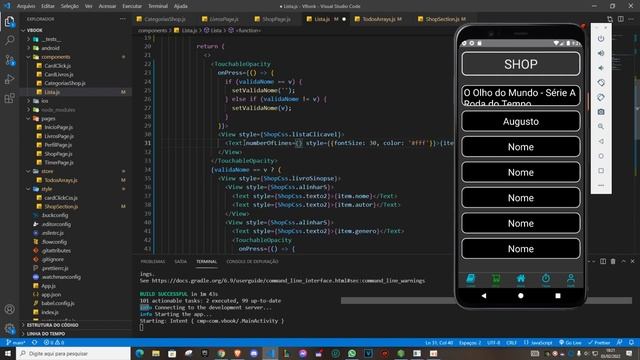640x360 pixels.
Task: Tap profile icon in app bottom tabs
Action: pyautogui.click(x=571, y=279)
